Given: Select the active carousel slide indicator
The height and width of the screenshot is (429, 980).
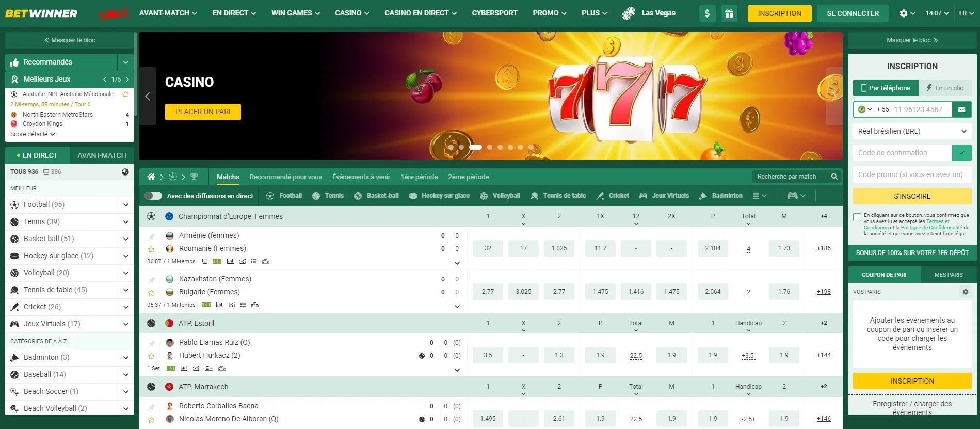Looking at the screenshot, I should [x=475, y=147].
